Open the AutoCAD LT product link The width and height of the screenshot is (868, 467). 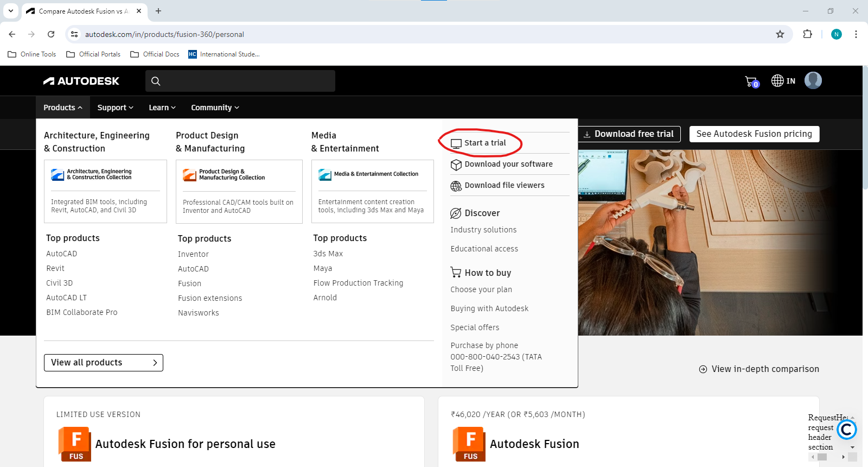coord(67,298)
